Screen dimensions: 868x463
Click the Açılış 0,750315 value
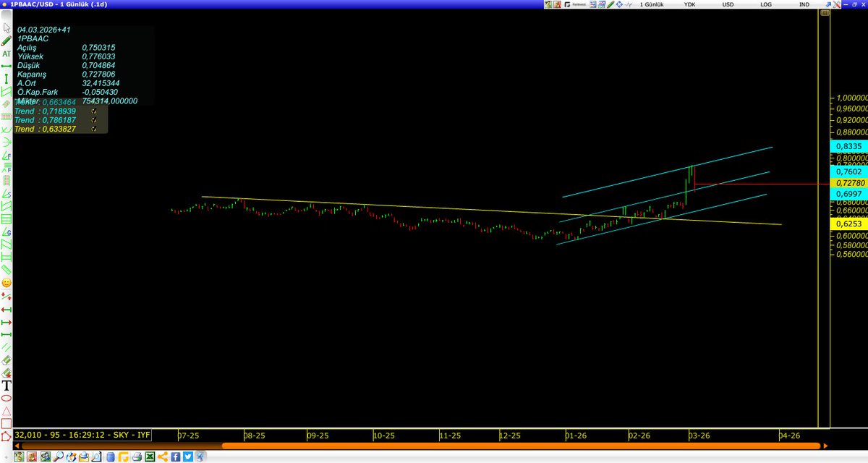click(x=98, y=47)
